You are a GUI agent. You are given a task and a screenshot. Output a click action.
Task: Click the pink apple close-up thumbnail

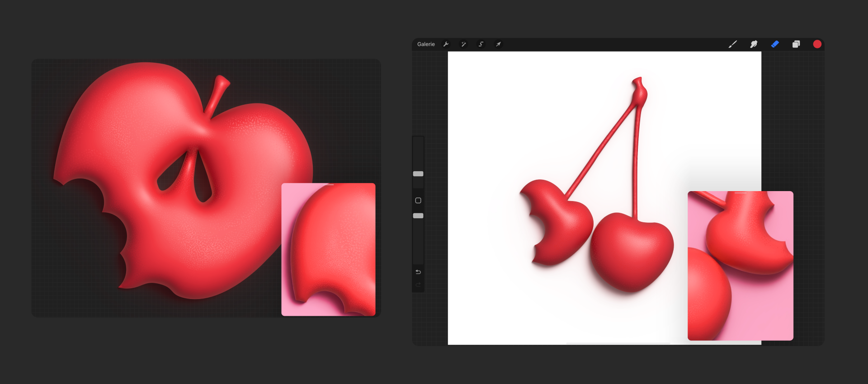tap(328, 249)
